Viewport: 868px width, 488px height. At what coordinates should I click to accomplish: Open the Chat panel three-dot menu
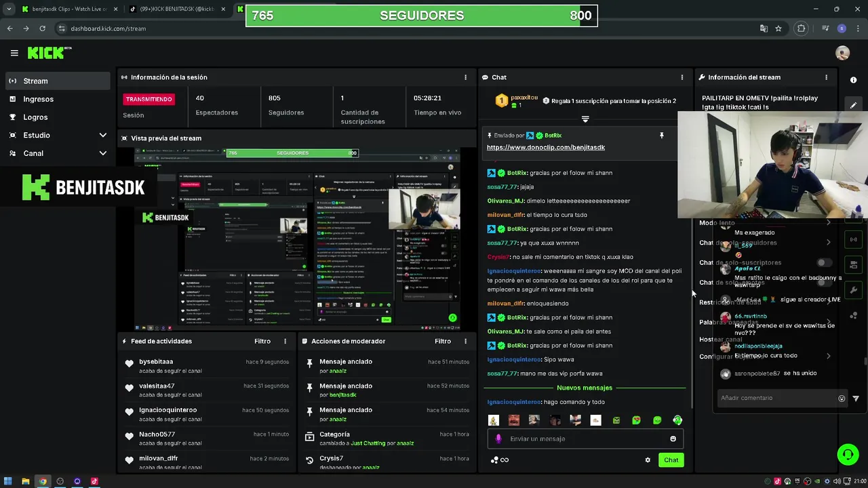pyautogui.click(x=682, y=77)
